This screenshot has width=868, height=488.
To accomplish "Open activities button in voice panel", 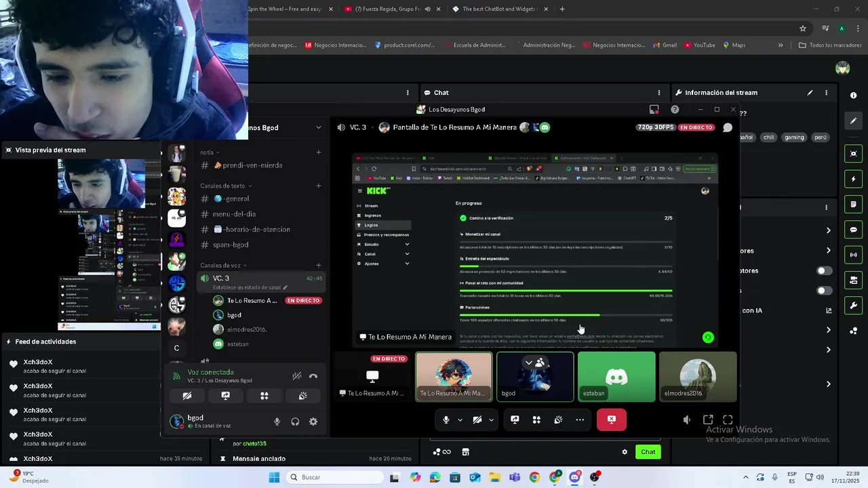I will 264,396.
